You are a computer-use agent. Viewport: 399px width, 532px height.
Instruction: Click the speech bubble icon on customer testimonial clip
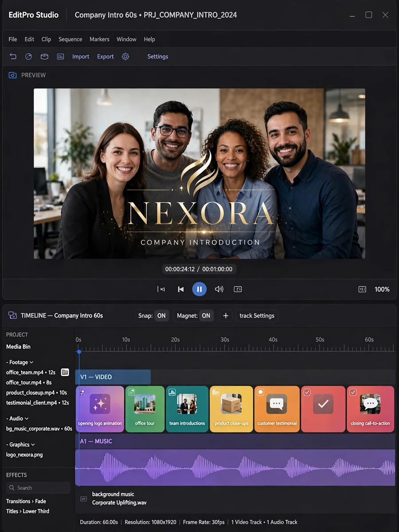(277, 404)
